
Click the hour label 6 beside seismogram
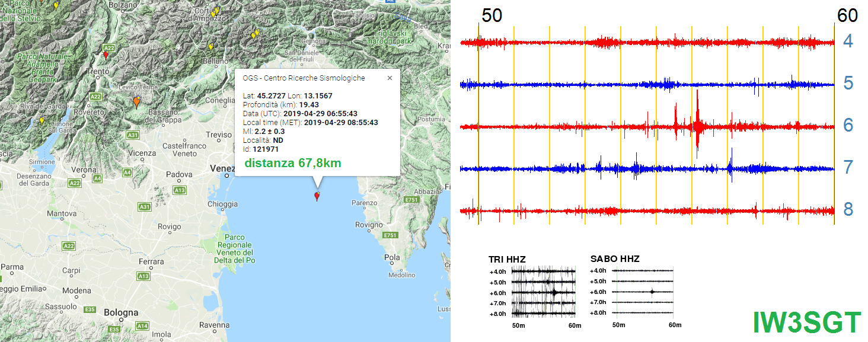848,125
